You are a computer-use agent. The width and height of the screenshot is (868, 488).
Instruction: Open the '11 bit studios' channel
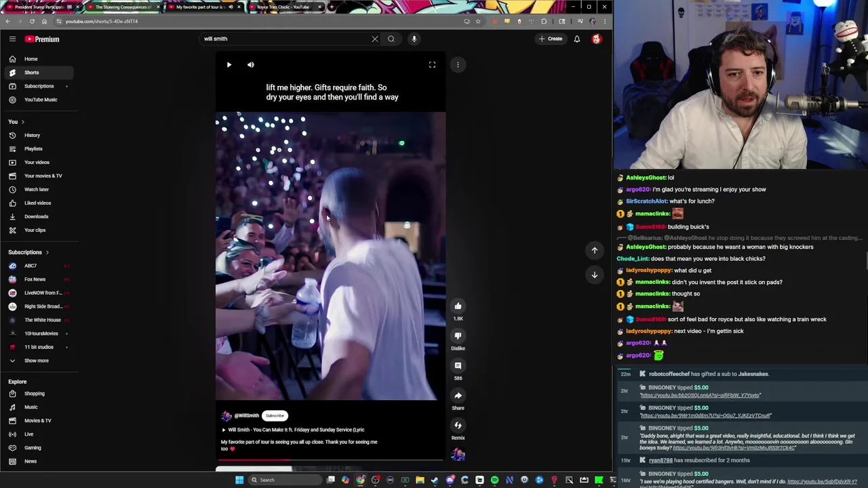point(39,347)
